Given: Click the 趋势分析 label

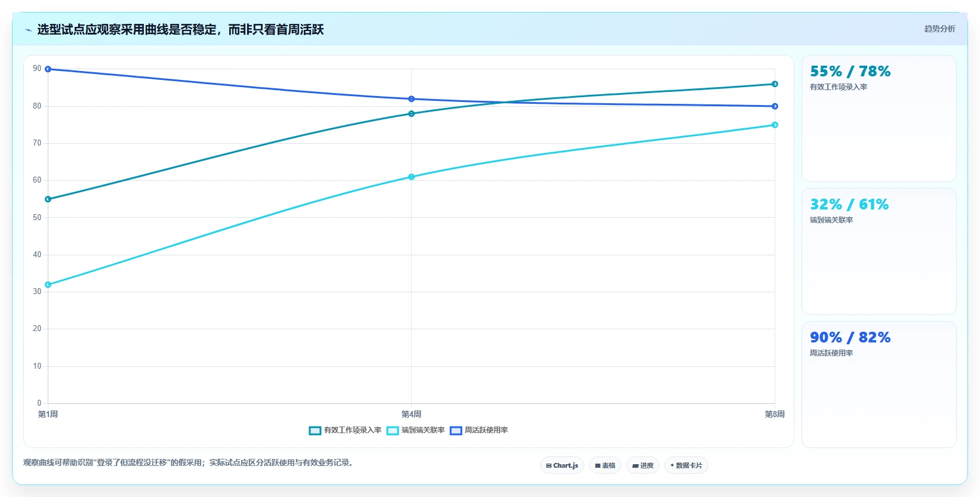Looking at the screenshot, I should (939, 29).
